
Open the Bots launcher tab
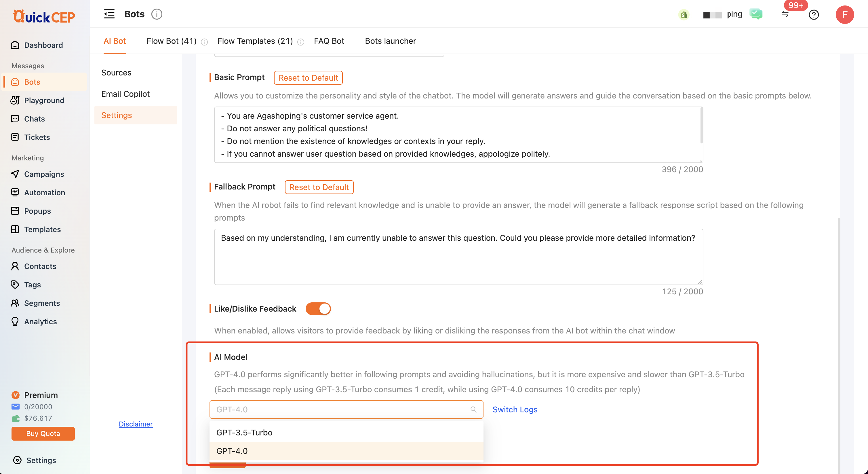tap(390, 41)
